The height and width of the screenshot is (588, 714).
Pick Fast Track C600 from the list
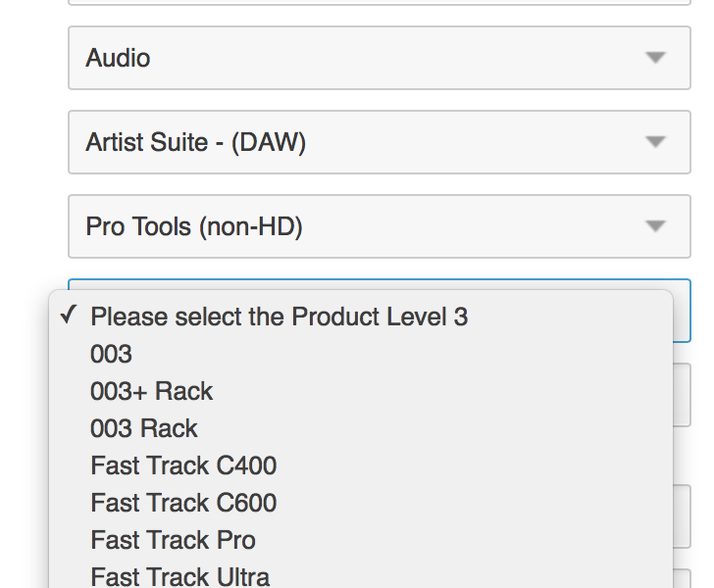click(183, 503)
